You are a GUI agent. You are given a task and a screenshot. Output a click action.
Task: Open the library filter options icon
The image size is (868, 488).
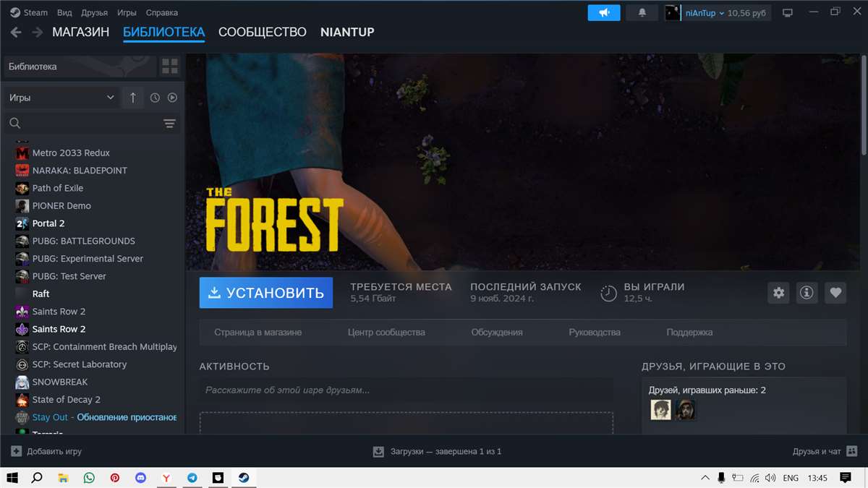tap(169, 123)
